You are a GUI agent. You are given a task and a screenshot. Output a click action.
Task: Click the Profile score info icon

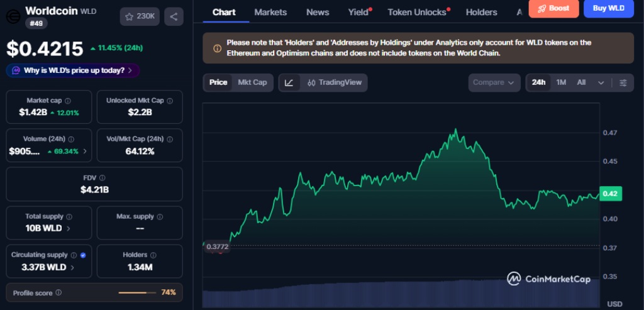pos(58,293)
